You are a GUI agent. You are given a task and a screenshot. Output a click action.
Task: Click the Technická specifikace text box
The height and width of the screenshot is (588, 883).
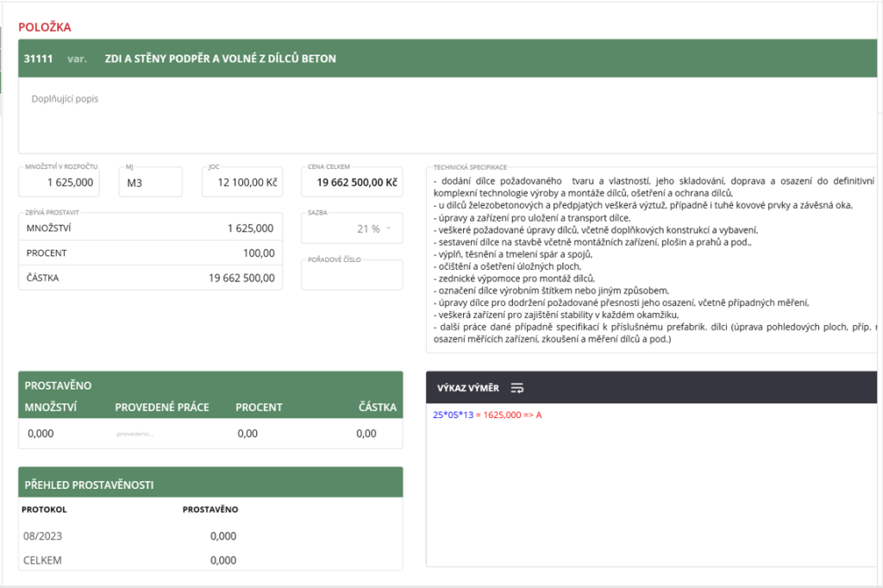point(651,259)
